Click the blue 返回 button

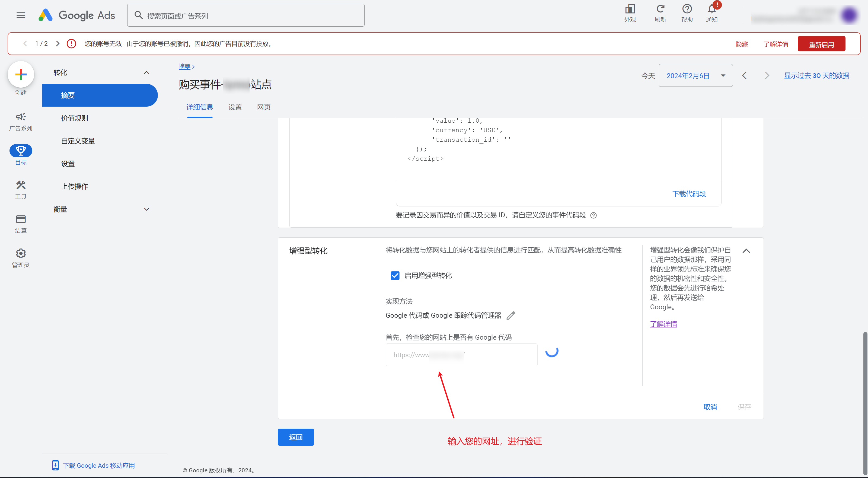[295, 437]
